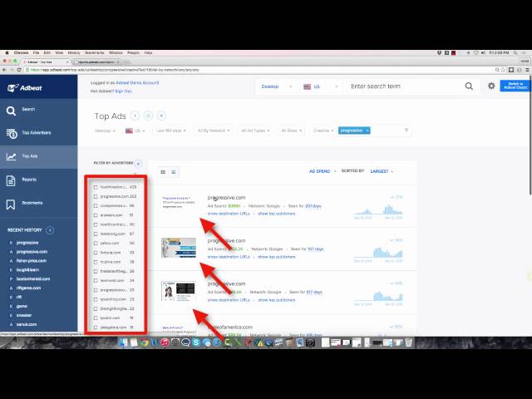Open the View menu in menu bar

59,53
